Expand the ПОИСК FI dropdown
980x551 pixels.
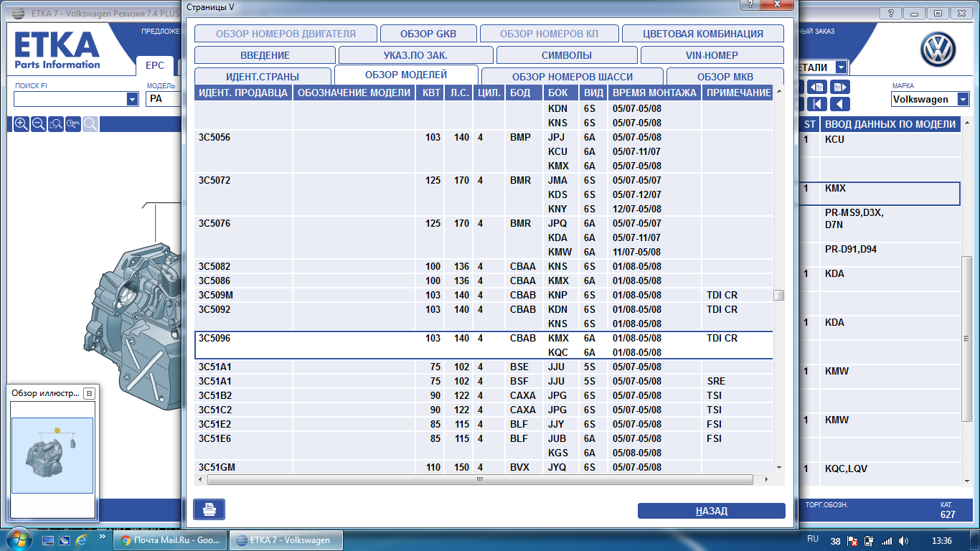coord(132,99)
